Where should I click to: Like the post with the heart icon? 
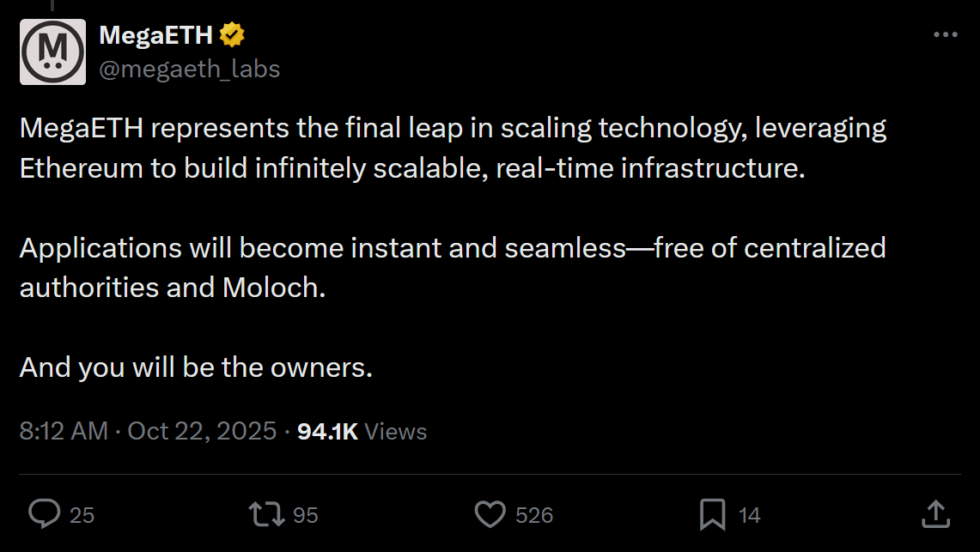pyautogui.click(x=490, y=514)
